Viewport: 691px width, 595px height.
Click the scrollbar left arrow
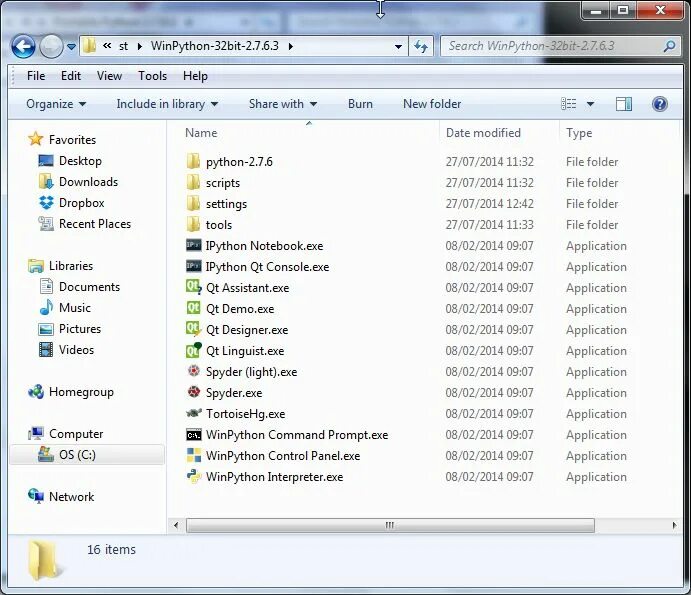(x=176, y=525)
